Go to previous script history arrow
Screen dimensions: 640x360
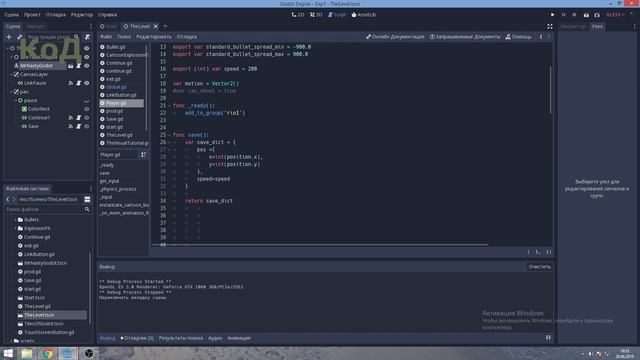(541, 37)
